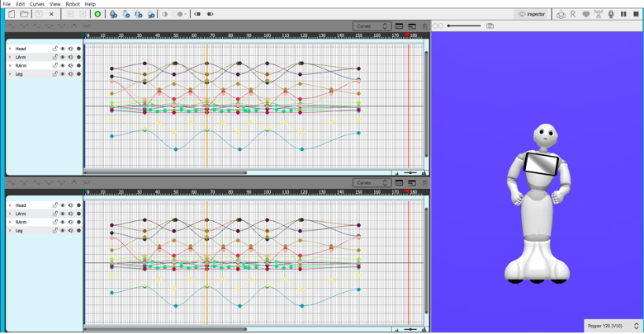Click the new file icon
This screenshot has height=334, width=644.
click(12, 14)
